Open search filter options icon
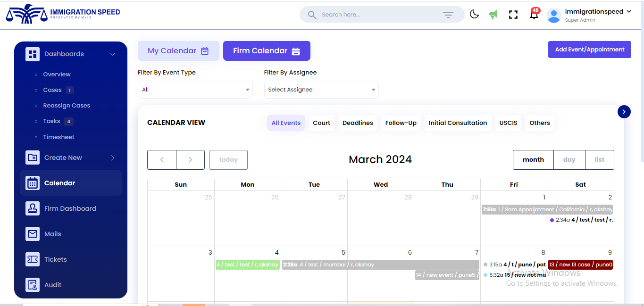Viewport: 644px width, 306px height. [448, 15]
